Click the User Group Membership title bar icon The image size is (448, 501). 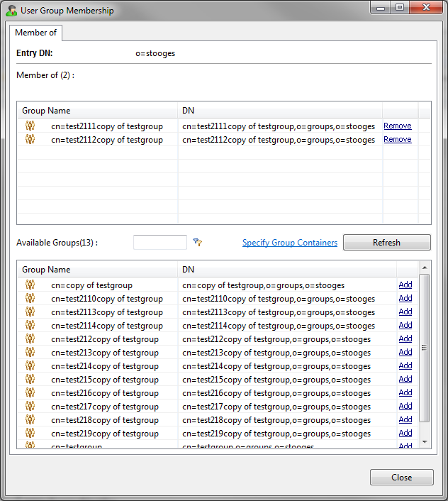11,11
